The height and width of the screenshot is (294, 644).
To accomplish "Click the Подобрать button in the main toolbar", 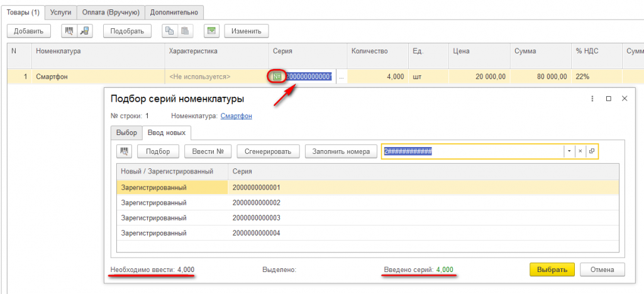I will click(x=127, y=31).
